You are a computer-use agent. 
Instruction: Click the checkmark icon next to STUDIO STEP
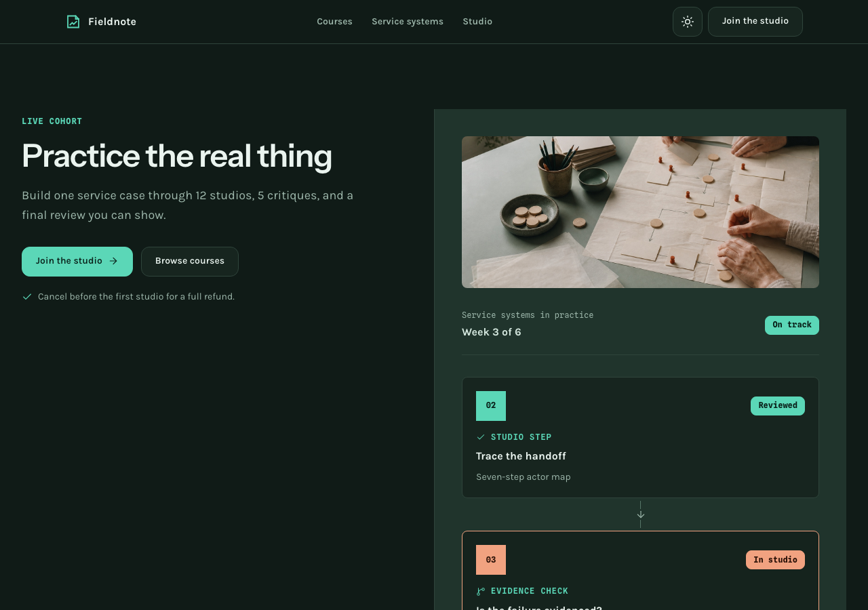pos(481,437)
